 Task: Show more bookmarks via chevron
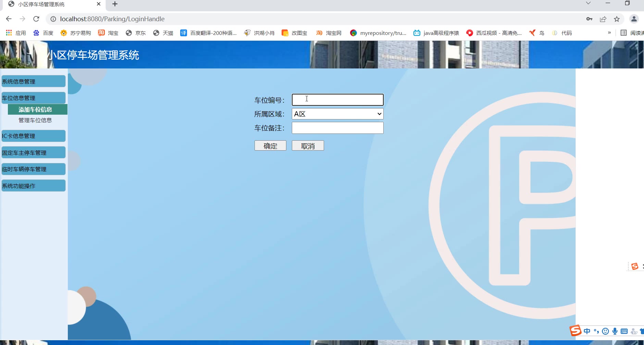point(609,33)
